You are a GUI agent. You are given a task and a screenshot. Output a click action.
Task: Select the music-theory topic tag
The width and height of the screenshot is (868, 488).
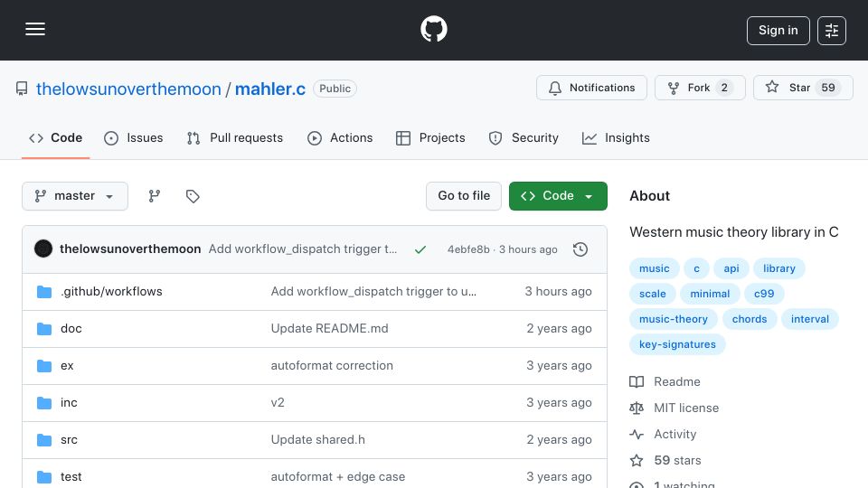pos(673,319)
